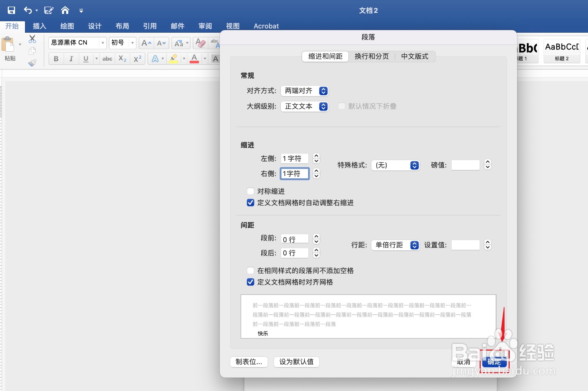Click the Text Effects A icon

155,59
